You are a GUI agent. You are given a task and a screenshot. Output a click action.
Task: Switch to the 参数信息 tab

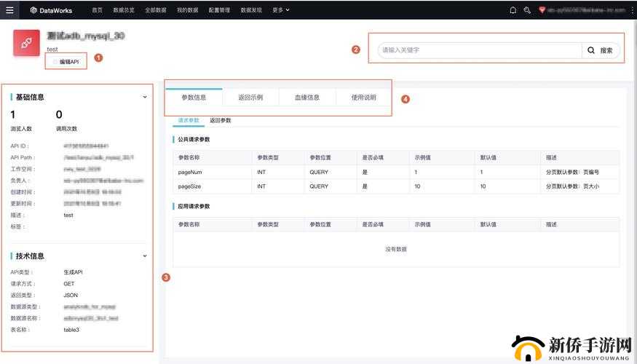pyautogui.click(x=194, y=98)
